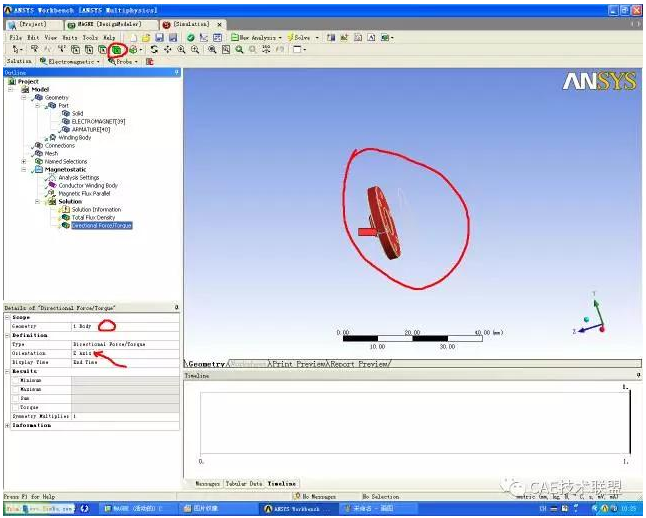Click the Set ISO view icon
This screenshot has height=518, width=646.
click(266, 49)
